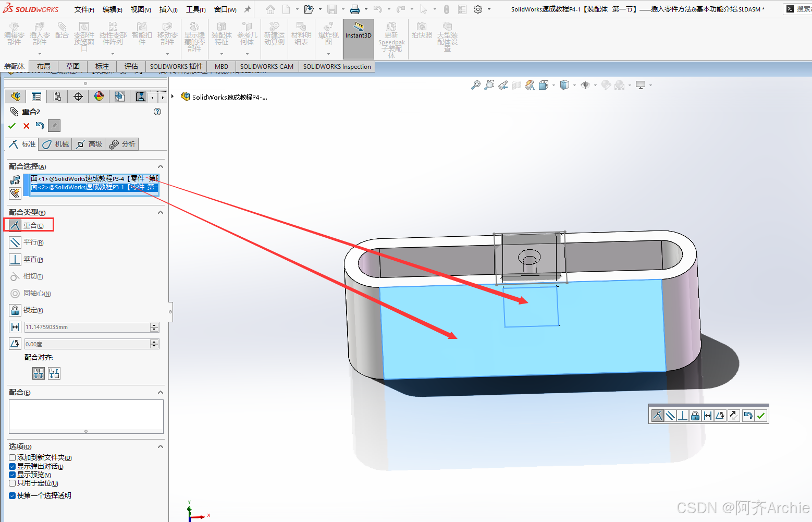
Task: Switch to the 机械 mates tab
Action: pos(56,144)
